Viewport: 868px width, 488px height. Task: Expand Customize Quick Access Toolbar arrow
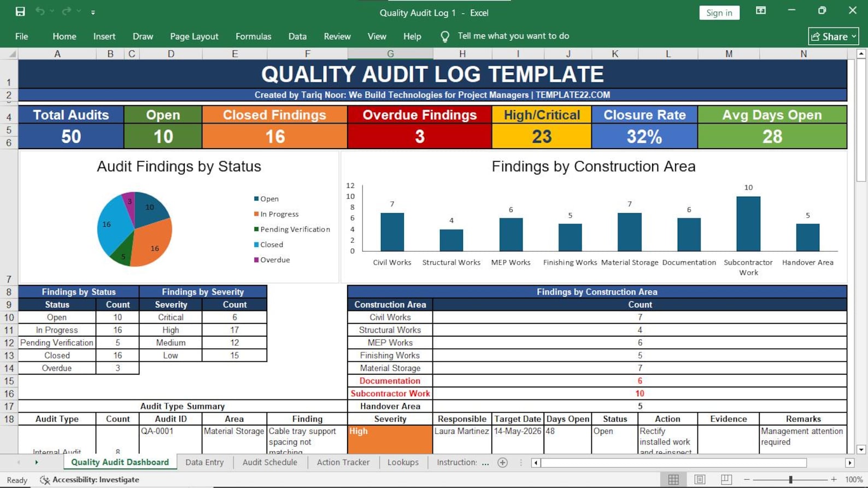click(x=93, y=12)
